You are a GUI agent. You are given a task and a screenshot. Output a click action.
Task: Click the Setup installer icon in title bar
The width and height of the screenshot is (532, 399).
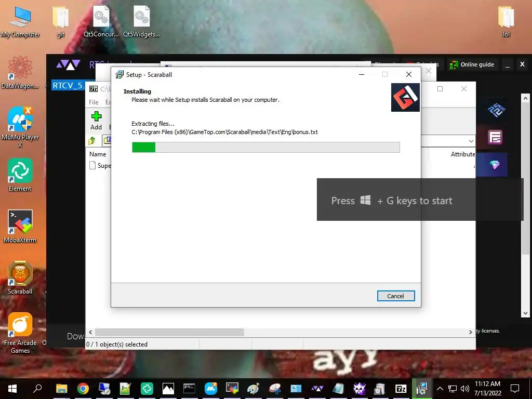[x=119, y=74]
